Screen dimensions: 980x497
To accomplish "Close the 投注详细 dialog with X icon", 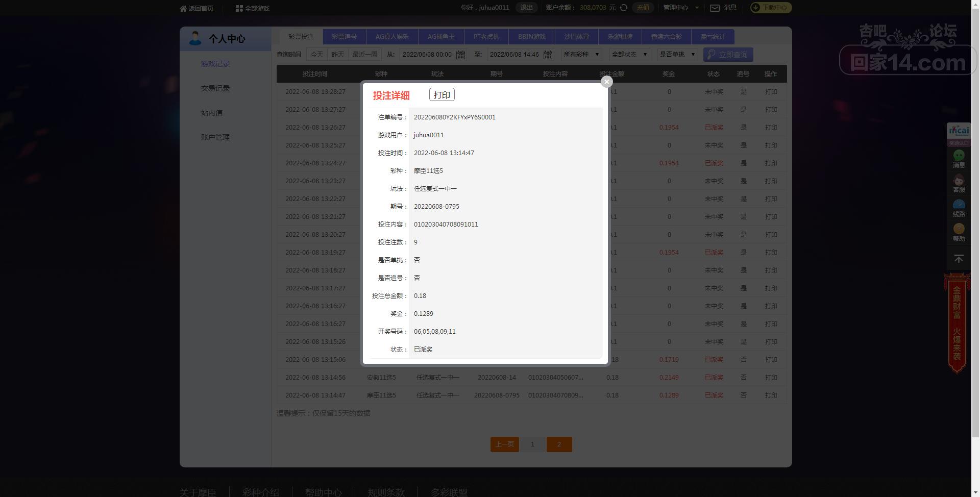I will tap(606, 82).
